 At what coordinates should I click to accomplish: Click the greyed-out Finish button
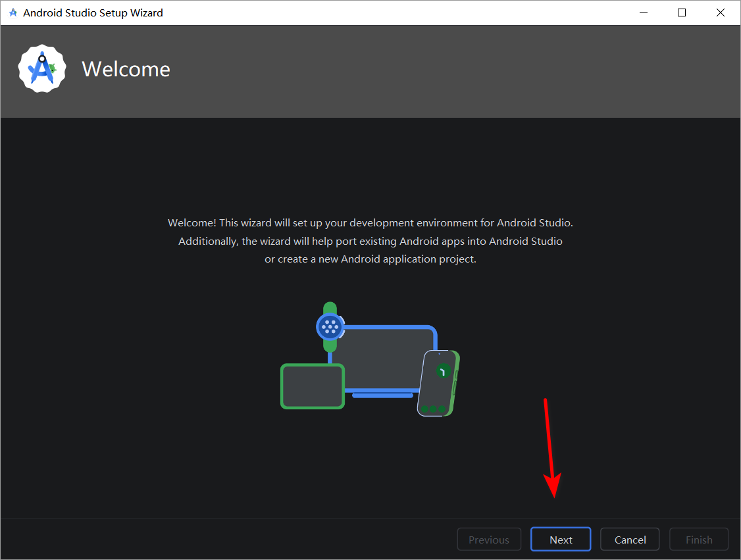[x=698, y=539]
